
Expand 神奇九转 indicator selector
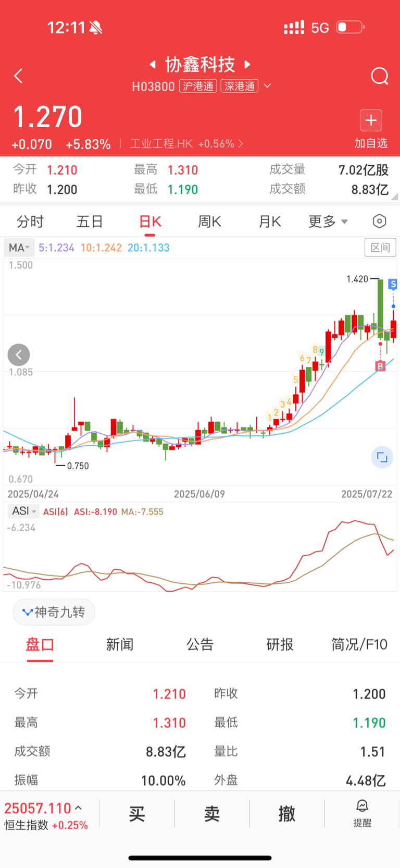coord(54,612)
